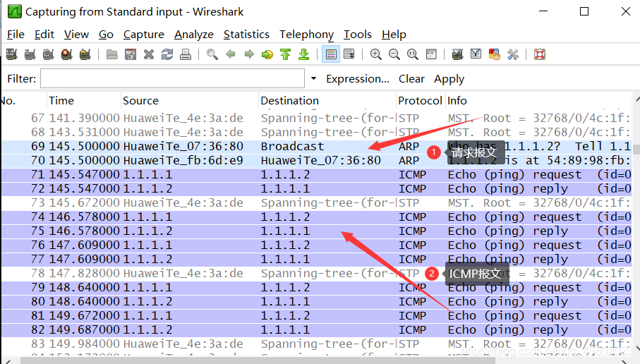
Task: Select packet 72 ICMP echo reply
Action: point(316,188)
